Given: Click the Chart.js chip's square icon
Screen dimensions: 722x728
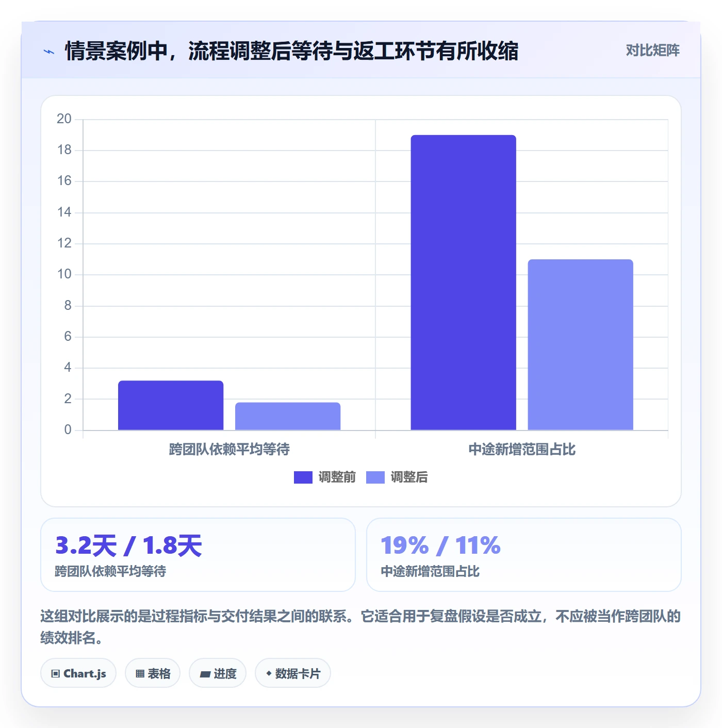Looking at the screenshot, I should (56, 674).
